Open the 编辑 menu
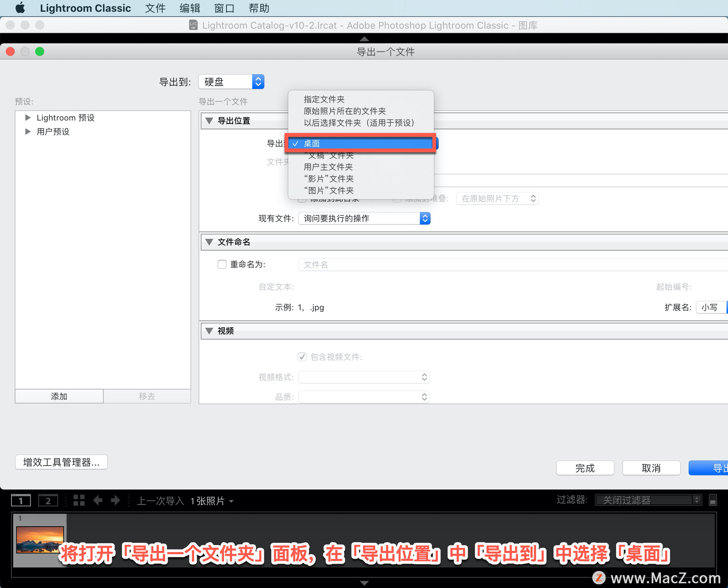This screenshot has height=588, width=728. click(x=190, y=8)
